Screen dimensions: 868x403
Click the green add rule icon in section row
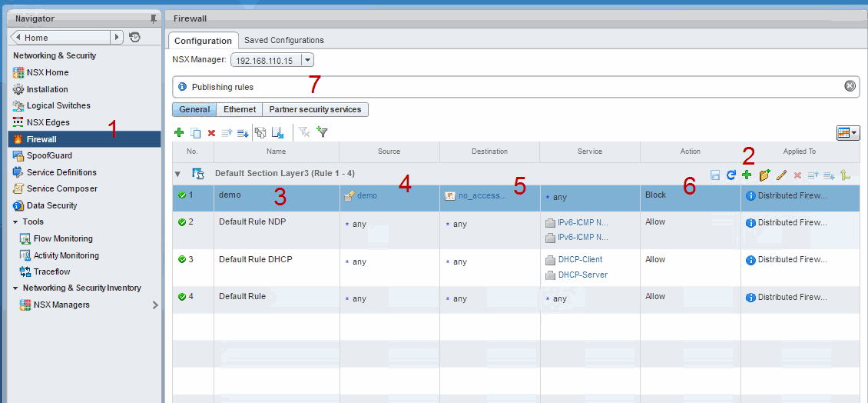click(747, 175)
